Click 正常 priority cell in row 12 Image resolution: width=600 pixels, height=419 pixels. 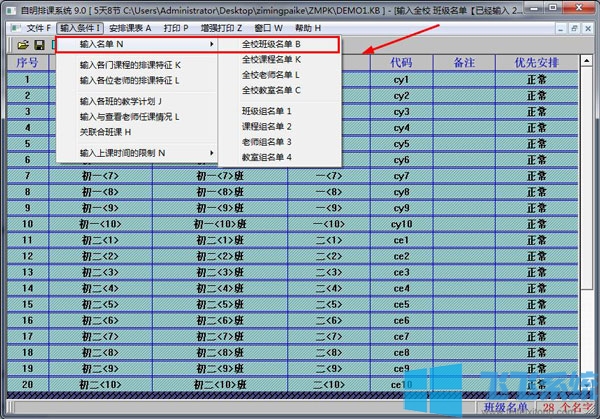[x=536, y=256]
